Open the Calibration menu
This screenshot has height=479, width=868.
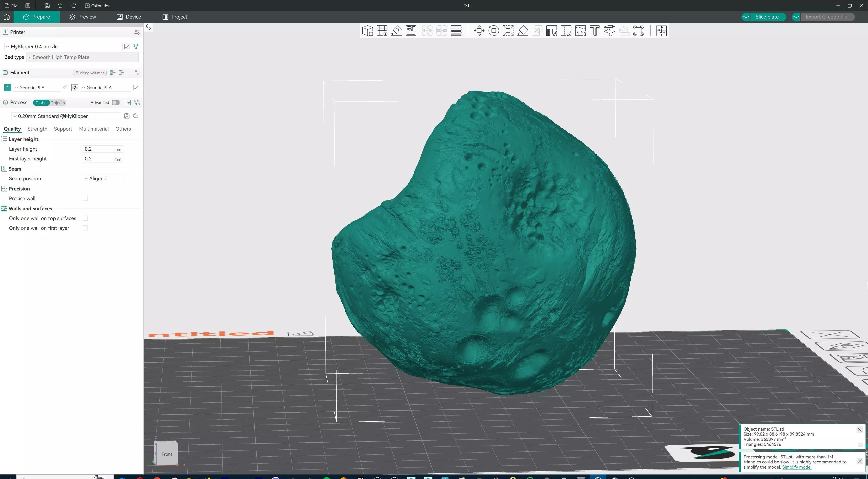[98, 6]
